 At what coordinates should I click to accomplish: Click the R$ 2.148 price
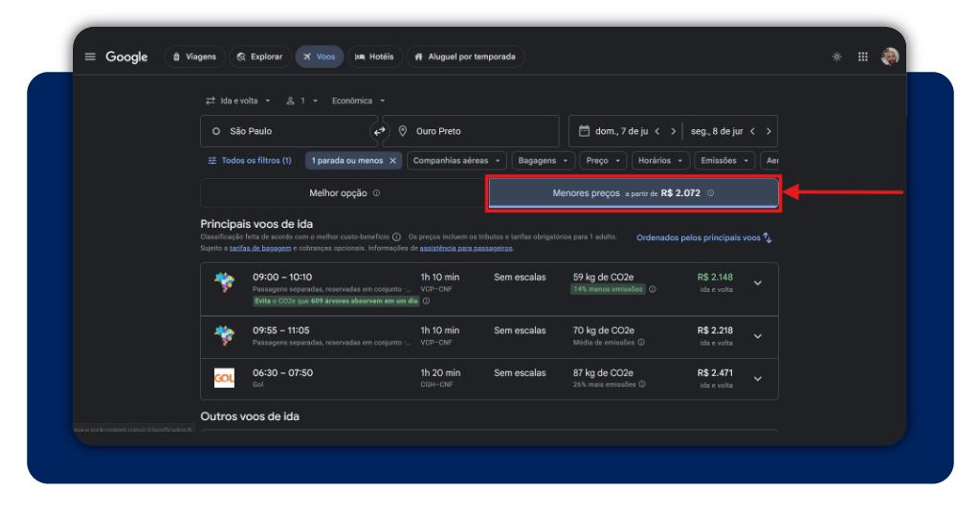[x=715, y=277]
